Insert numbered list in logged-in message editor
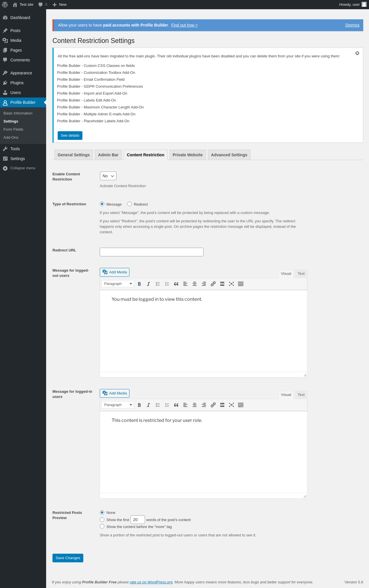Image resolution: width=369 pixels, height=588 pixels. point(167,405)
